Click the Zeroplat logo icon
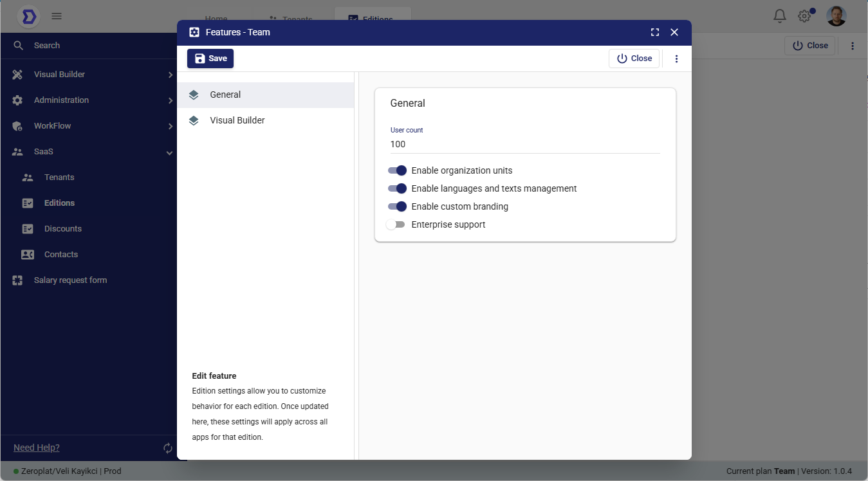Image resolution: width=868 pixels, height=481 pixels. pyautogui.click(x=28, y=17)
